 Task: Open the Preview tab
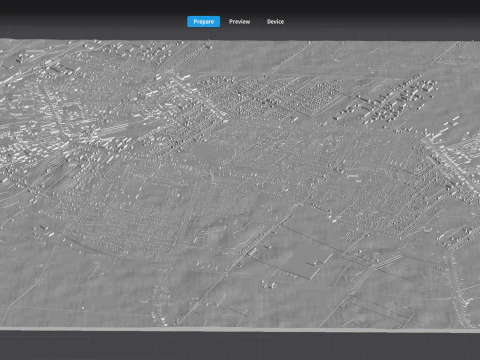click(x=239, y=22)
